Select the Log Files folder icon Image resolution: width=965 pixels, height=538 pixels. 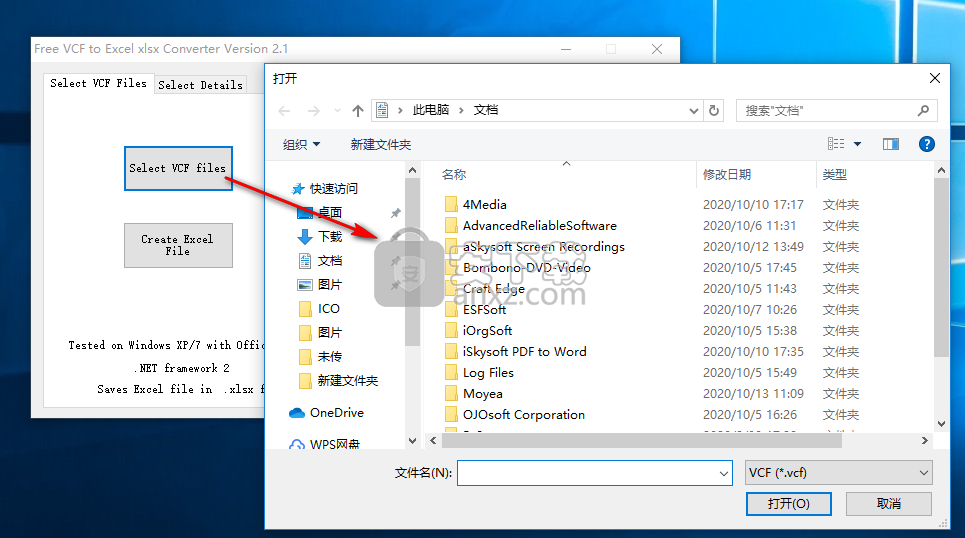tap(451, 372)
